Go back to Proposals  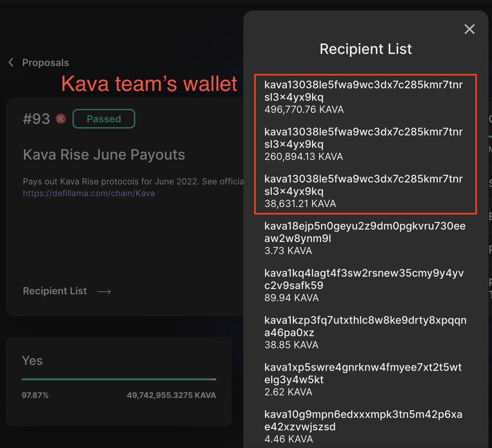pos(46,63)
